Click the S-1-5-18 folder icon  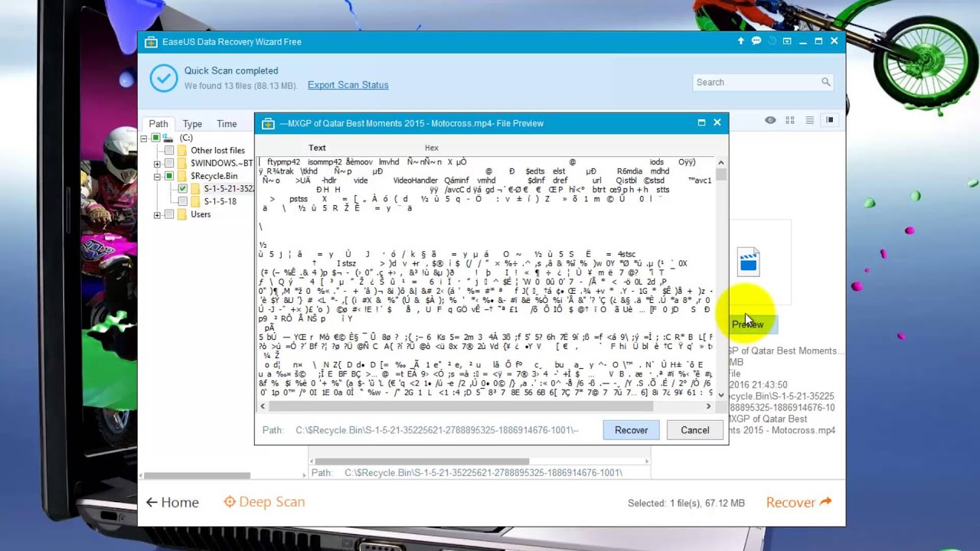pyautogui.click(x=196, y=201)
